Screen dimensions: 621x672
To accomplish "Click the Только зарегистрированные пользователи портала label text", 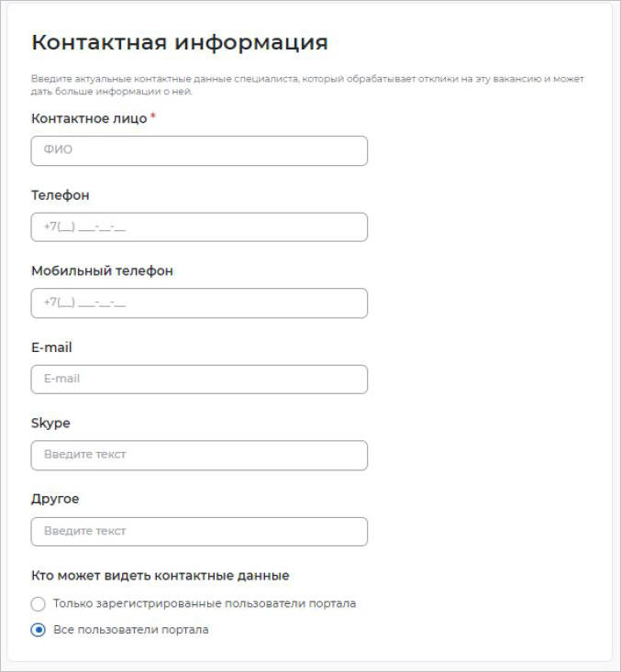I will 205,604.
